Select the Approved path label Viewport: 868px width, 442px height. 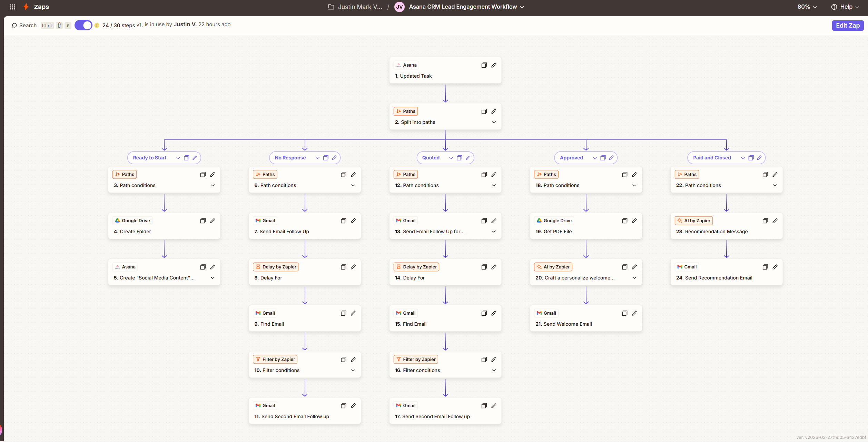(571, 158)
